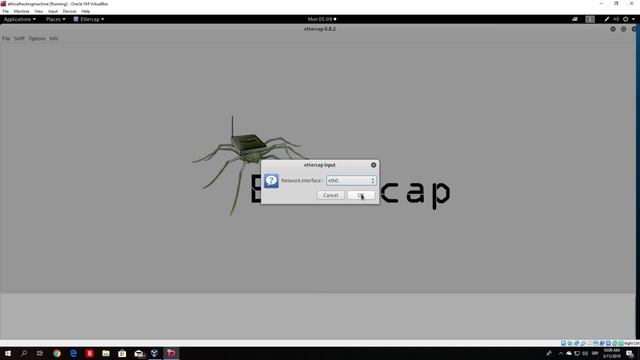Viewport: 640px width, 360px height.
Task: Open the Windows Start menu
Action: 8,353
